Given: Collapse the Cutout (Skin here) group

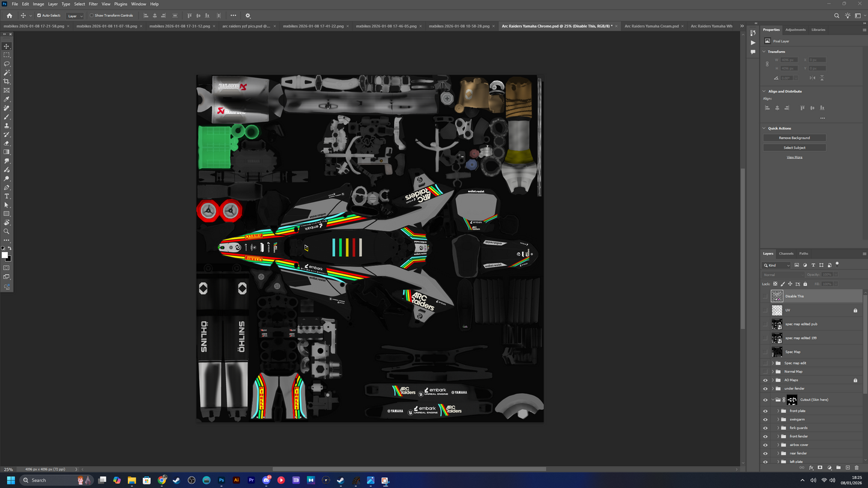Looking at the screenshot, I should click(x=772, y=400).
